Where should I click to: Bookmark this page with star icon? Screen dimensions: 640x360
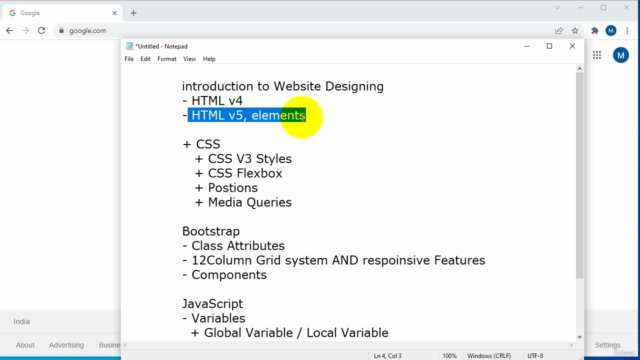point(575,31)
